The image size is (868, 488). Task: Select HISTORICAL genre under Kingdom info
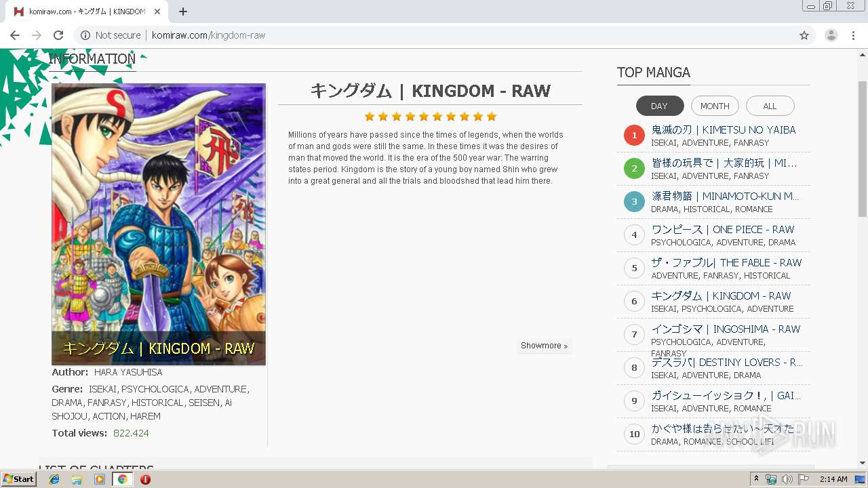[157, 403]
